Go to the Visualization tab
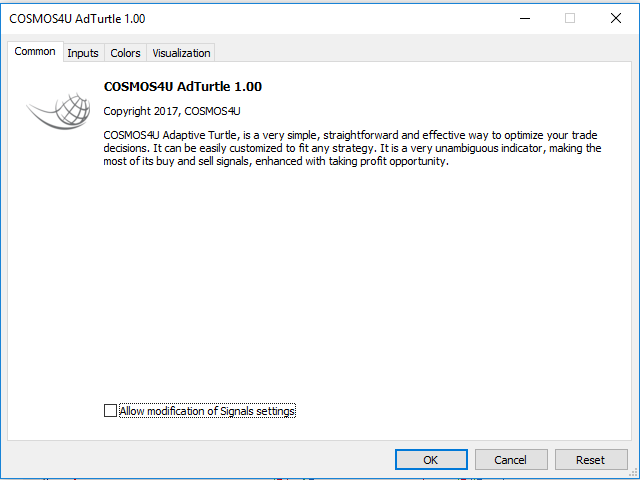Viewport: 640px width, 480px height. point(181,53)
